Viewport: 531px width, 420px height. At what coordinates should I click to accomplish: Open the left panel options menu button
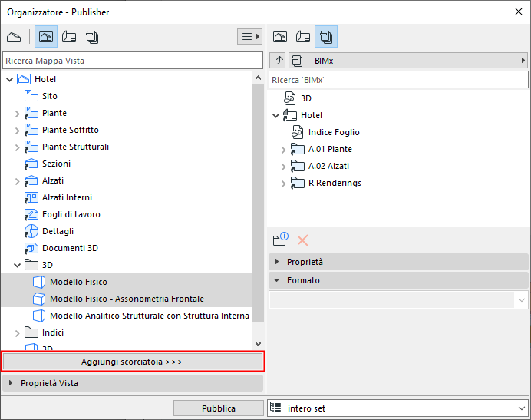[250, 36]
